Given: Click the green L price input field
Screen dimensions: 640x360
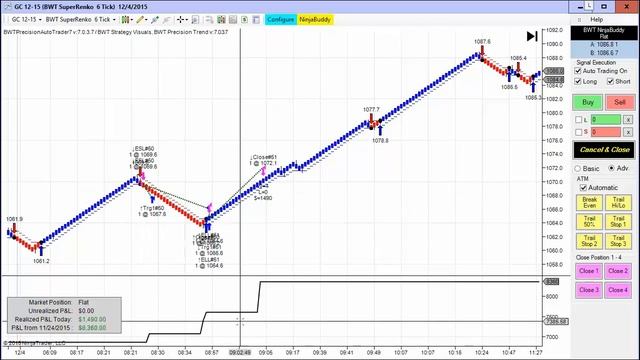Looking at the screenshot, I should (x=606, y=120).
